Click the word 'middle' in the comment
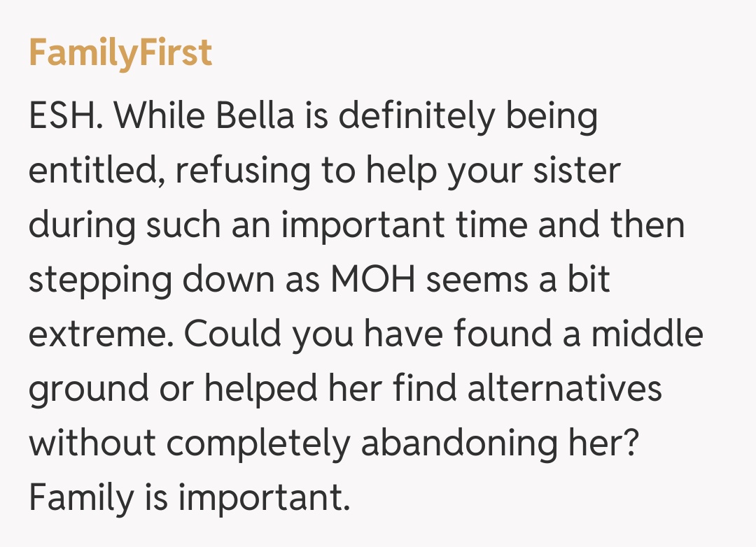 647,334
